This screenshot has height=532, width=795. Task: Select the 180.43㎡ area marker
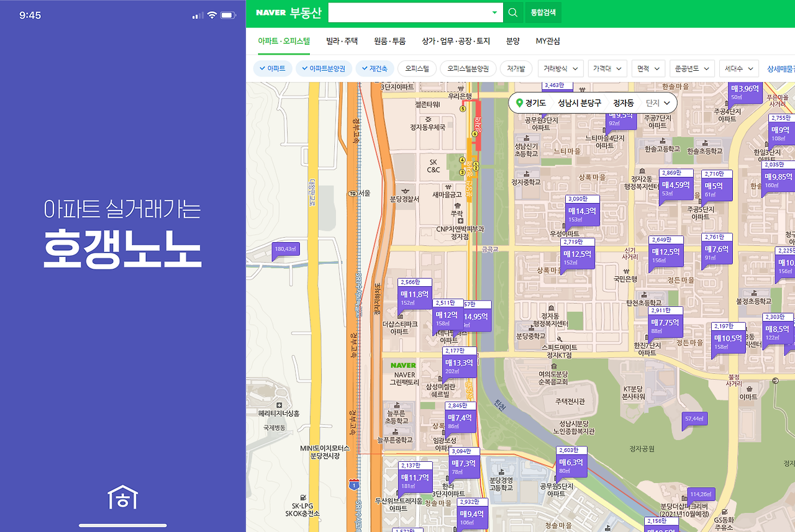286,250
